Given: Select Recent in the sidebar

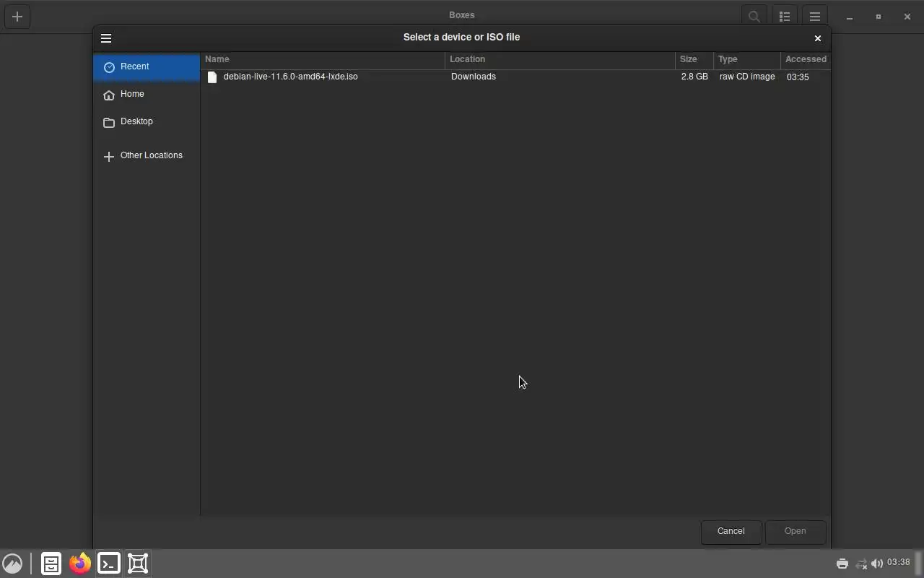Looking at the screenshot, I should click(x=147, y=66).
